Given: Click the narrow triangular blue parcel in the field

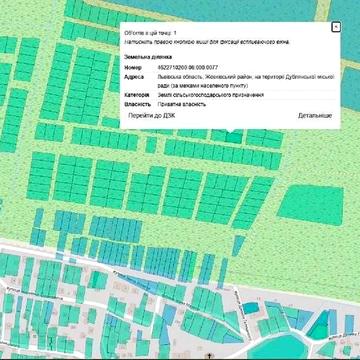Looking at the screenshot, I should pos(238,246).
